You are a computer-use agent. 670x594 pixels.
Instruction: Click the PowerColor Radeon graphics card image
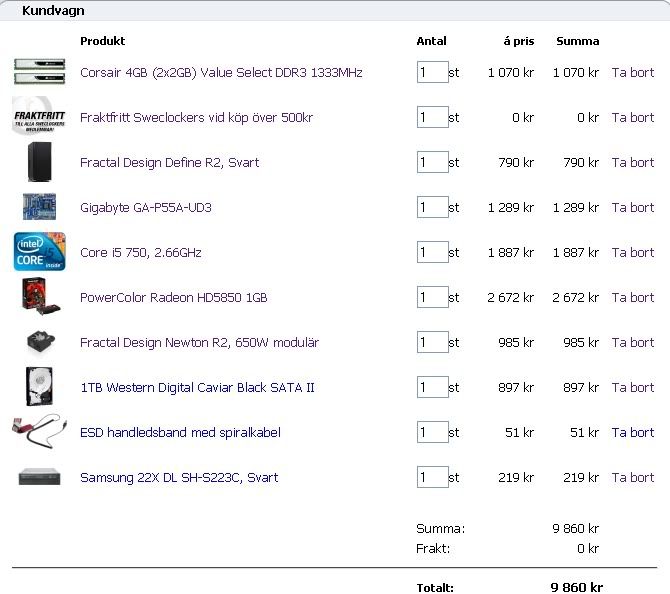(x=39, y=297)
